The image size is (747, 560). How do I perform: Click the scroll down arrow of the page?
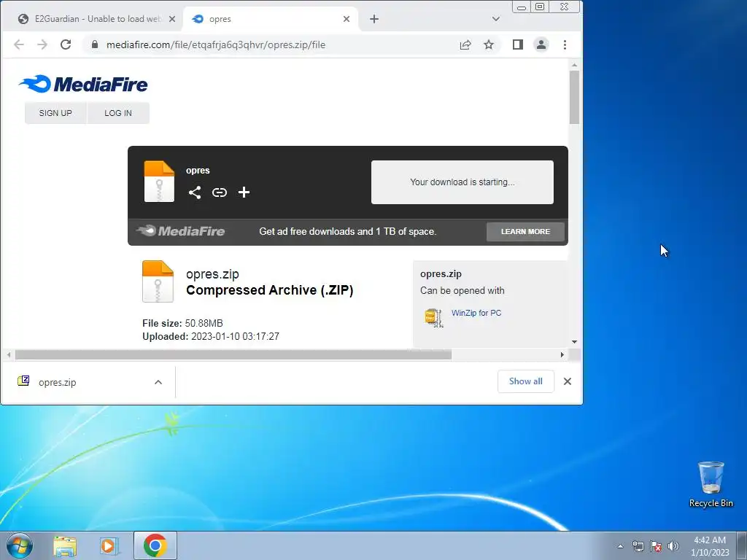pyautogui.click(x=575, y=341)
